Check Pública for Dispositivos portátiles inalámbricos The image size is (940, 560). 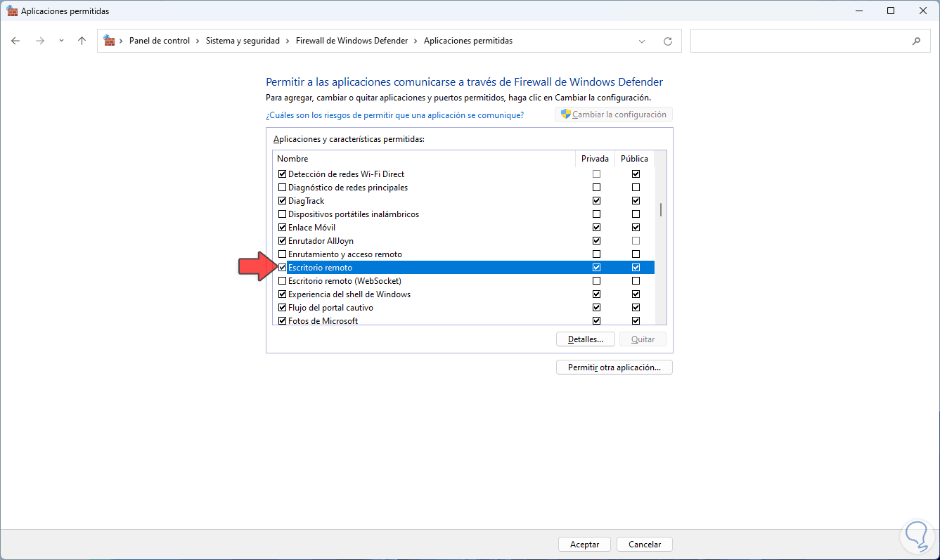(x=636, y=214)
